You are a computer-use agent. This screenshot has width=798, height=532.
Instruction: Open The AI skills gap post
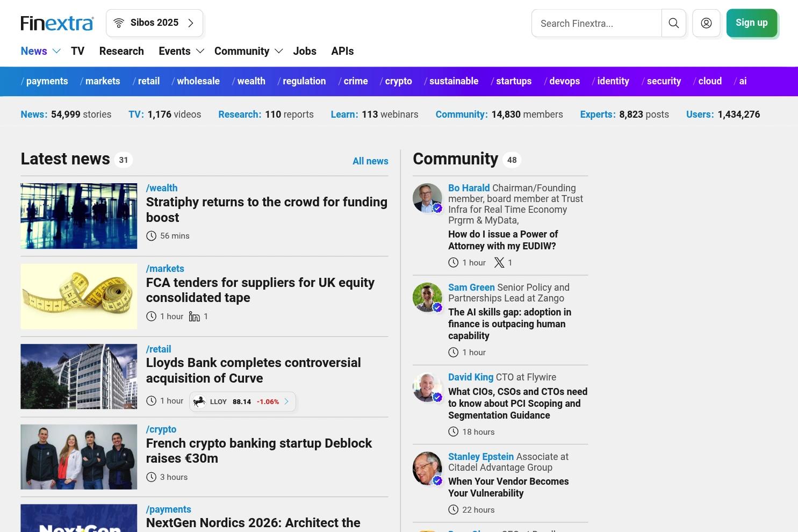tap(510, 324)
